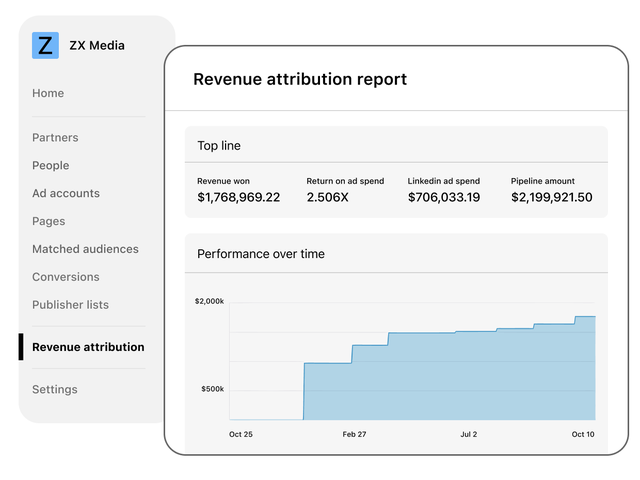
Task: Open Matched audiences
Action: [85, 249]
